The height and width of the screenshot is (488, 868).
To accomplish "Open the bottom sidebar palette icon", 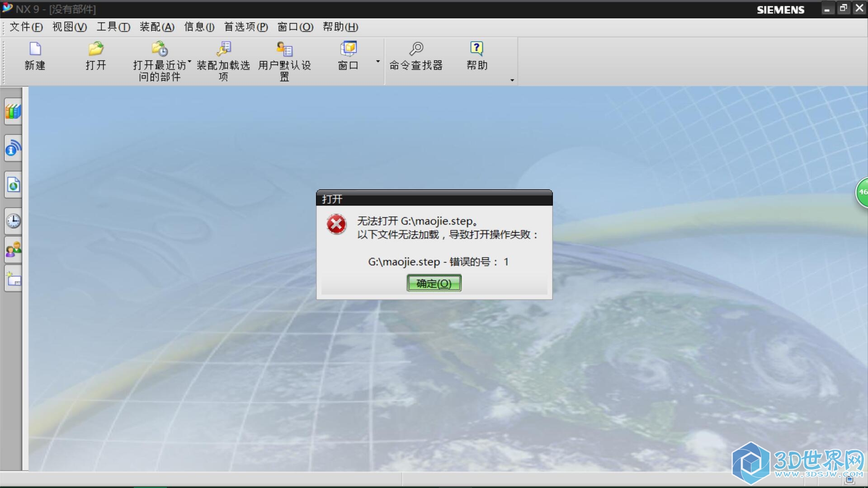I will (x=13, y=279).
